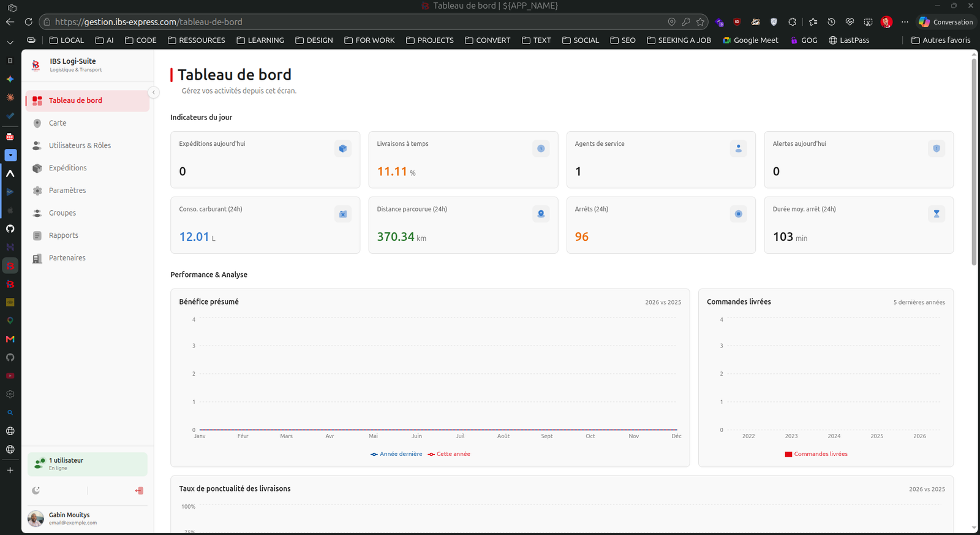Open CODE bookmarks folder
Screen dimensions: 980x535
pyautogui.click(x=141, y=40)
